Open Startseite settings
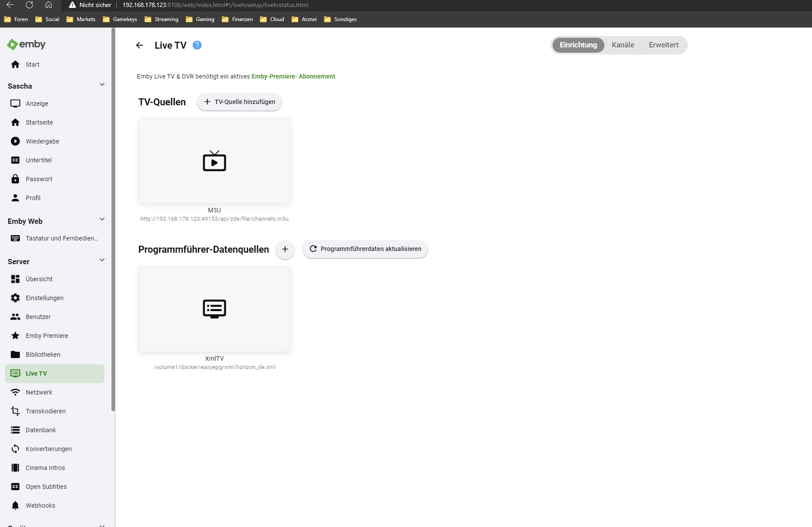Screen dimensions: 812x527 tap(54, 122)
